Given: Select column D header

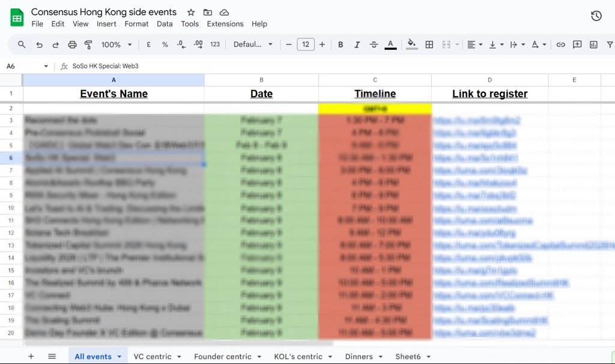Looking at the screenshot, I should pos(490,80).
